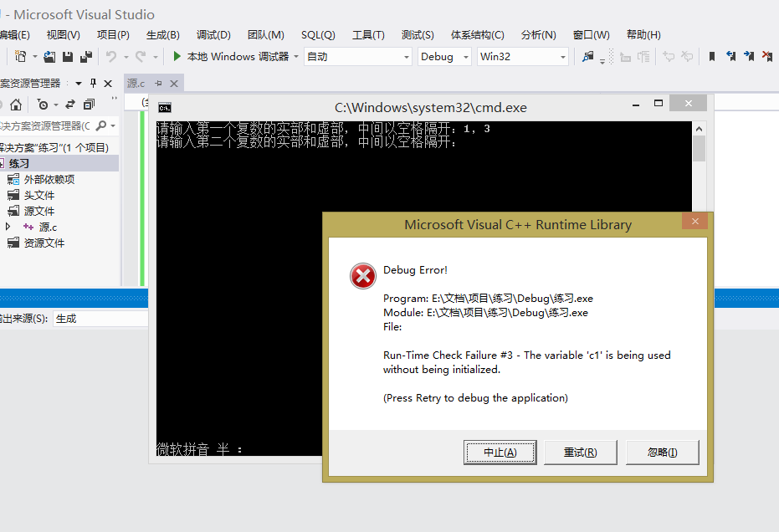Click the Save All toolbar icon

pyautogui.click(x=86, y=57)
